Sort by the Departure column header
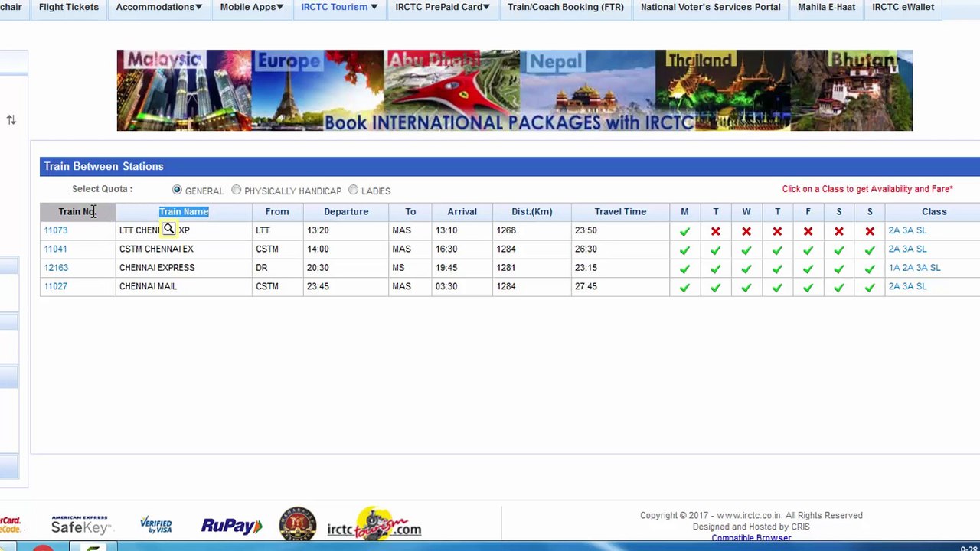 (x=346, y=212)
